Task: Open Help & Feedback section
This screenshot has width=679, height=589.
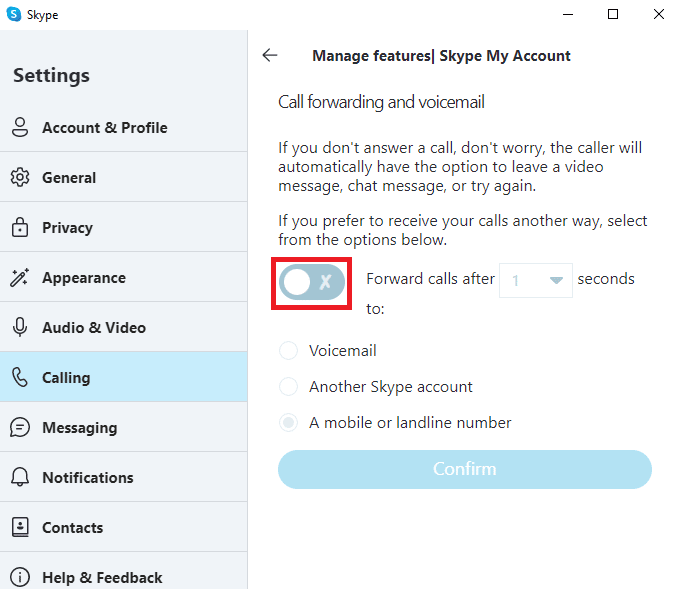Action: [124, 572]
